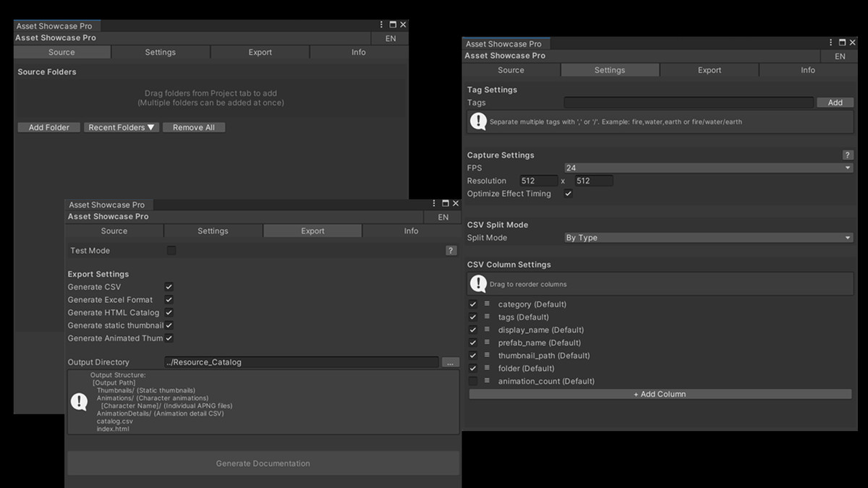Enable the Test Mode checkbox
Viewport: 868px width, 488px height.
click(x=171, y=251)
